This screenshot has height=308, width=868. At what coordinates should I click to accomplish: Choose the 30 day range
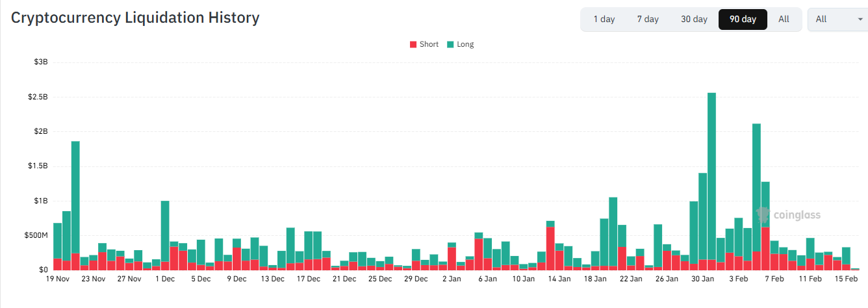click(694, 19)
